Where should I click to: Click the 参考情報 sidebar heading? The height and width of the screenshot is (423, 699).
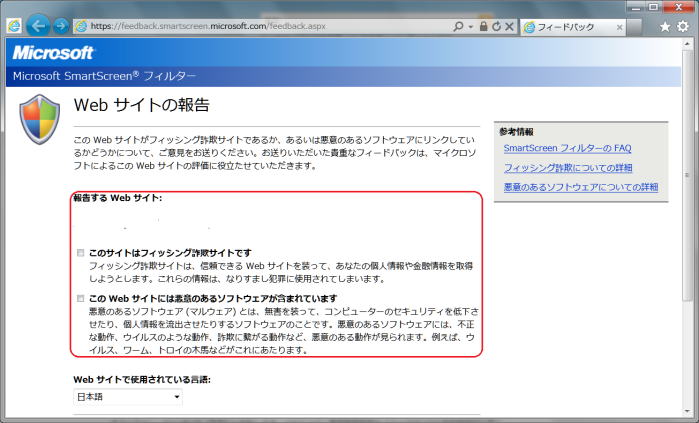[516, 131]
